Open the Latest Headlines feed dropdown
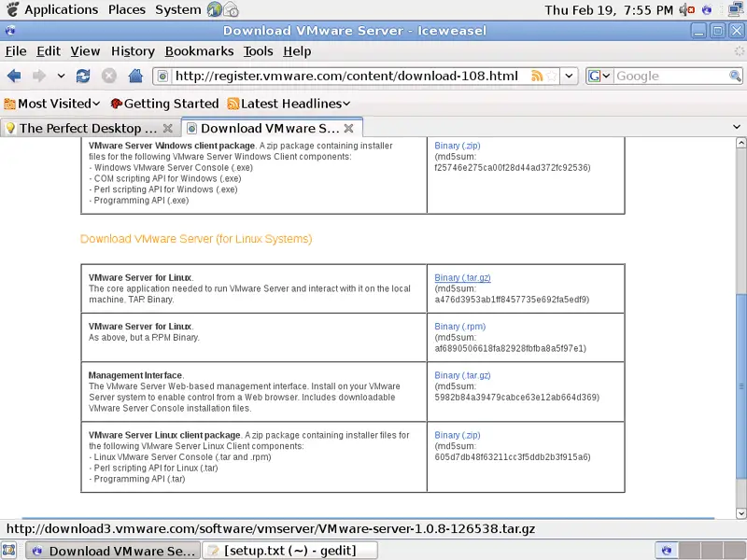Image resolution: width=747 pixels, height=560 pixels. [289, 104]
